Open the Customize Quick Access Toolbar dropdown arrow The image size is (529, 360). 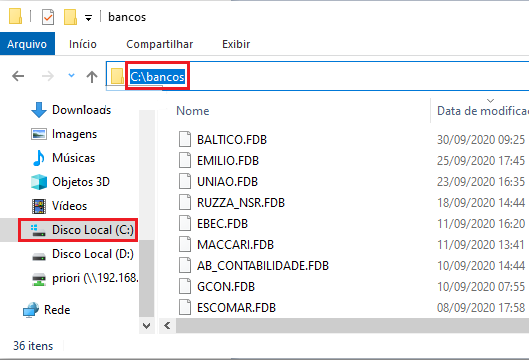[88, 18]
